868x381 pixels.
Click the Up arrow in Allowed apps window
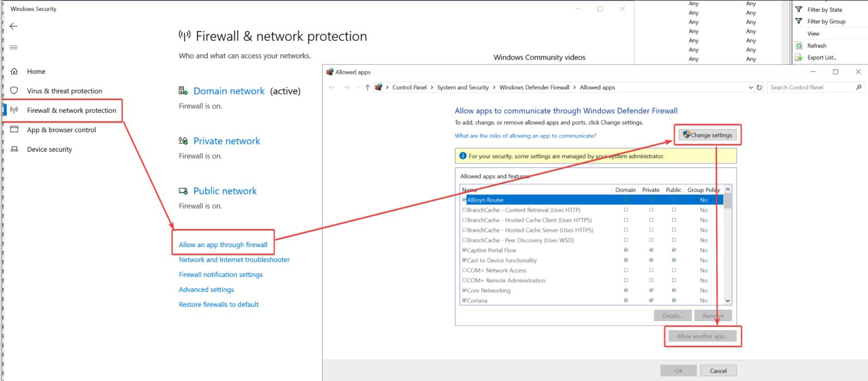coord(367,87)
